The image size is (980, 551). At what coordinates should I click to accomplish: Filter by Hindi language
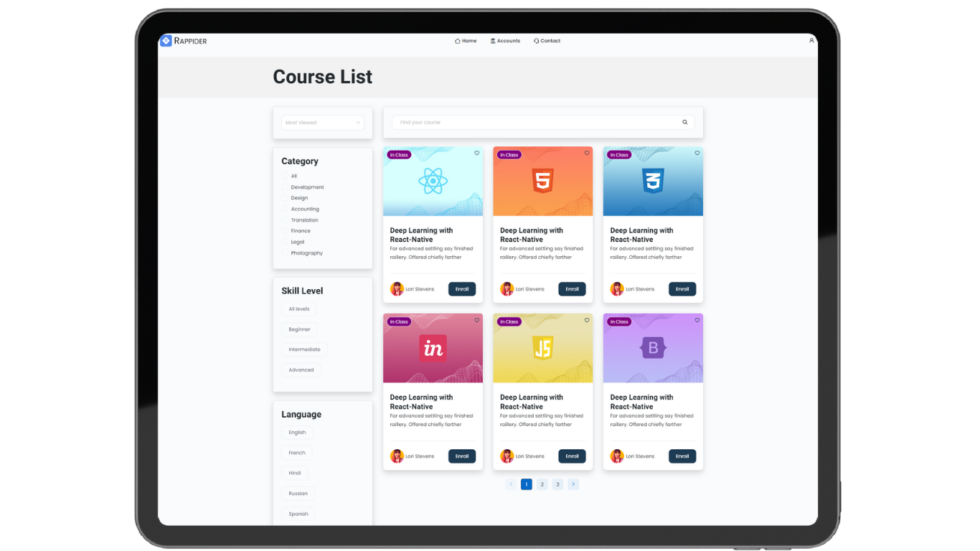click(295, 474)
